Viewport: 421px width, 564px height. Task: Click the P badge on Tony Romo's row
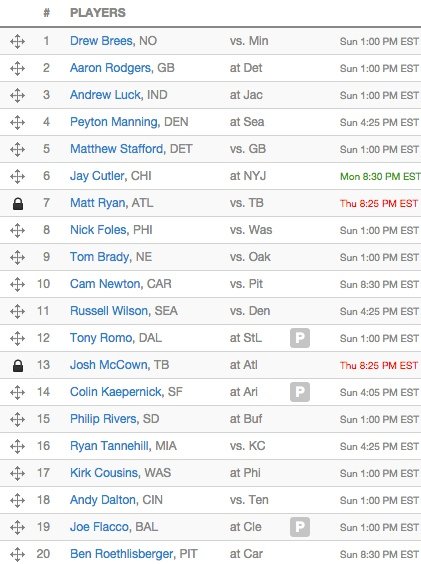tap(300, 338)
